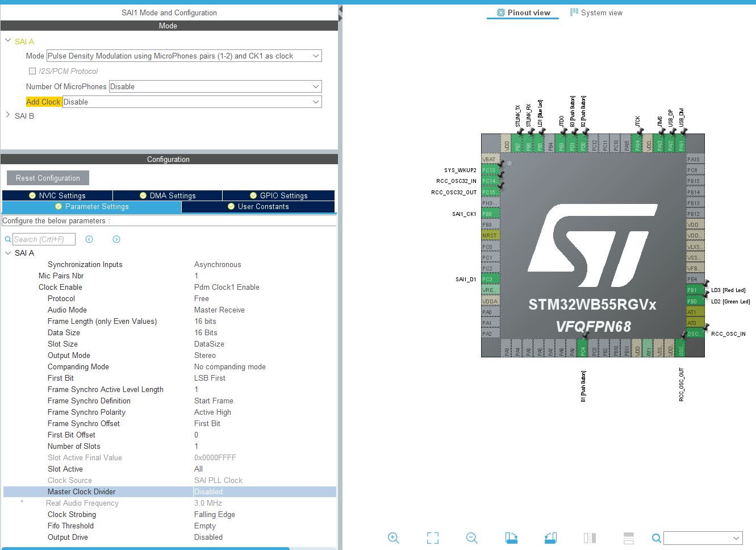The width and height of the screenshot is (756, 550).
Task: Switch to the DMA Settings tab
Action: (168, 195)
